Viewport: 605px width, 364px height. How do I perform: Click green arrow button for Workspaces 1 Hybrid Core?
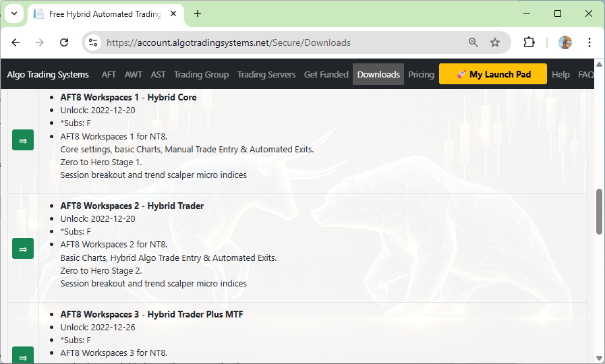23,140
